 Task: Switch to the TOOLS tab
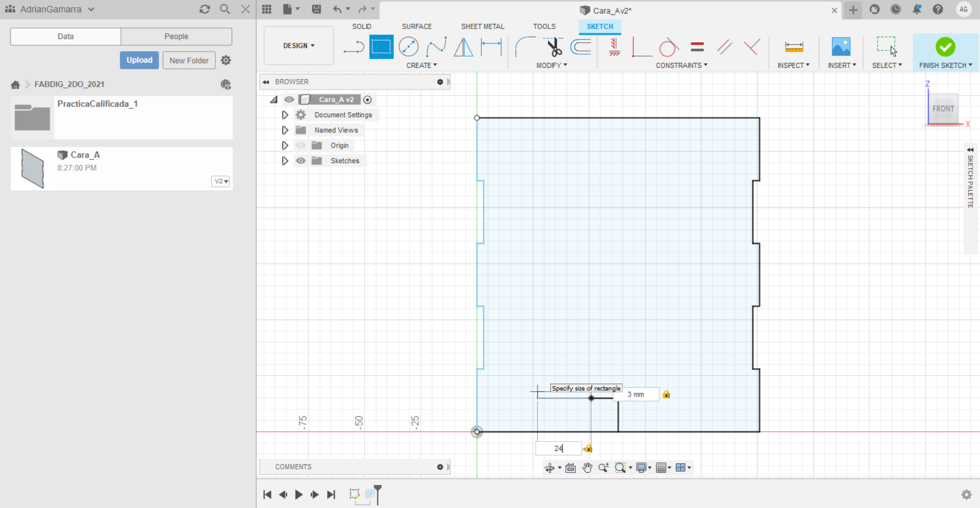pos(544,27)
